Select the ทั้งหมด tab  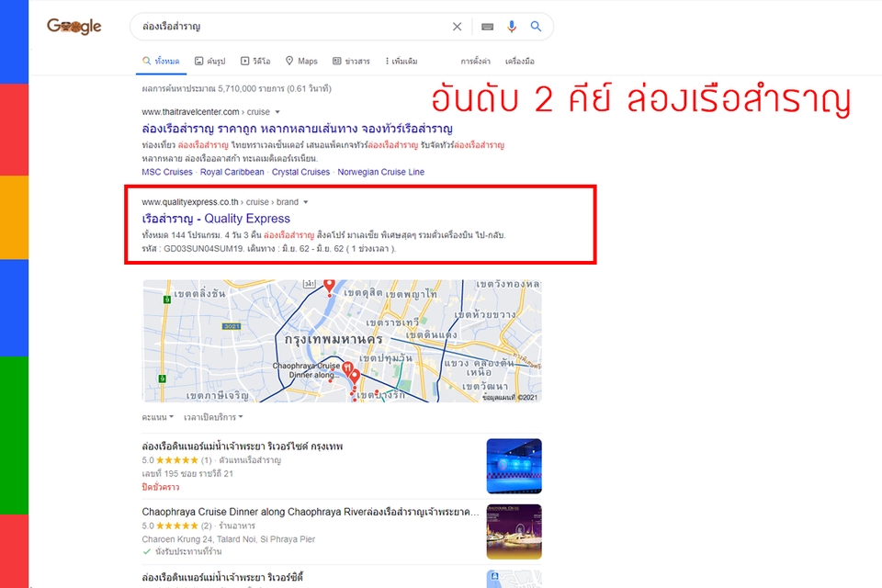click(161, 61)
